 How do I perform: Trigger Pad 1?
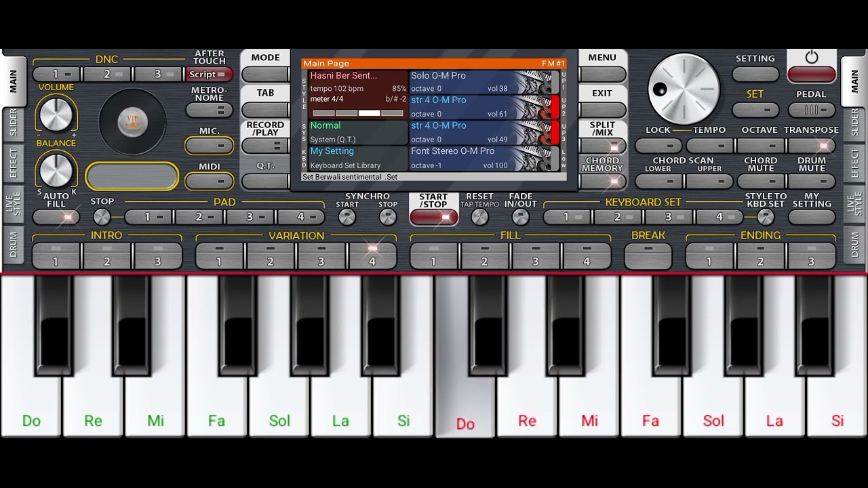pos(149,217)
